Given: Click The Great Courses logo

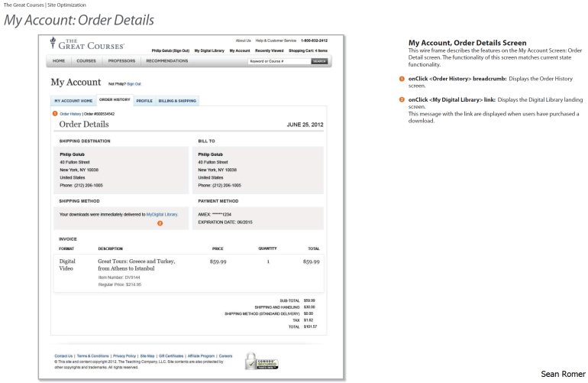Looking at the screenshot, I should 87,44.
